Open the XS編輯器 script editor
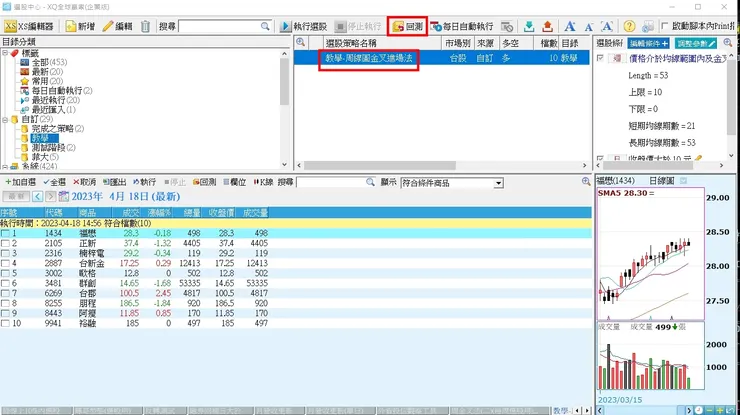Image resolution: width=740 pixels, height=415 pixels. (29, 26)
